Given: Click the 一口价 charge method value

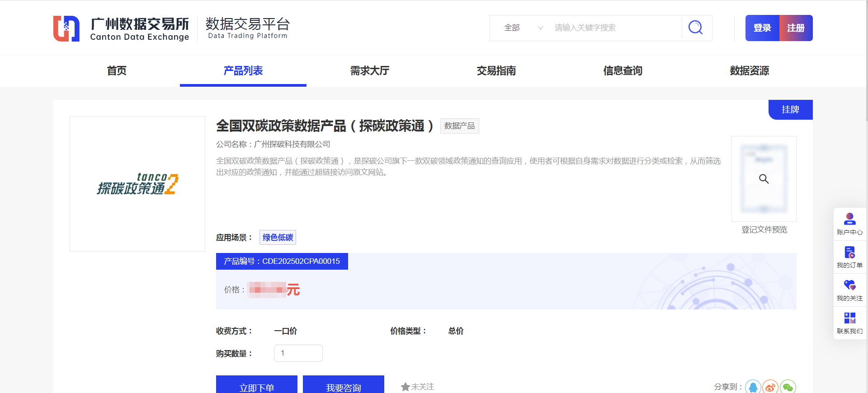Looking at the screenshot, I should click(285, 331).
